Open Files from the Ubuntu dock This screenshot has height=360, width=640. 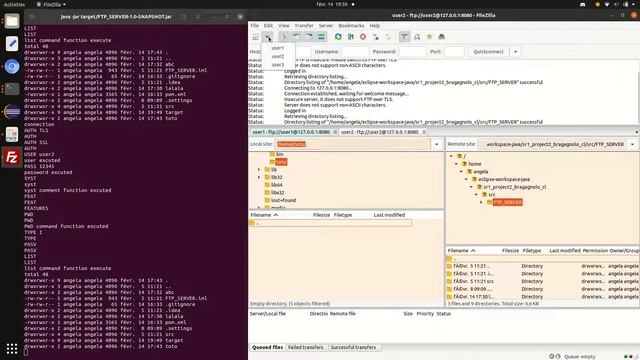click(11, 21)
